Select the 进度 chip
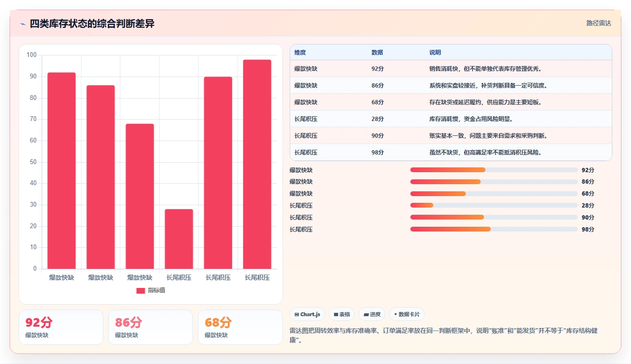631x364 pixels. tap(372, 314)
